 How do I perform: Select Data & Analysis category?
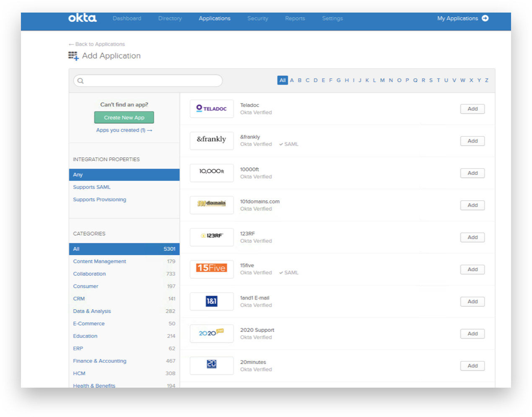tap(92, 311)
